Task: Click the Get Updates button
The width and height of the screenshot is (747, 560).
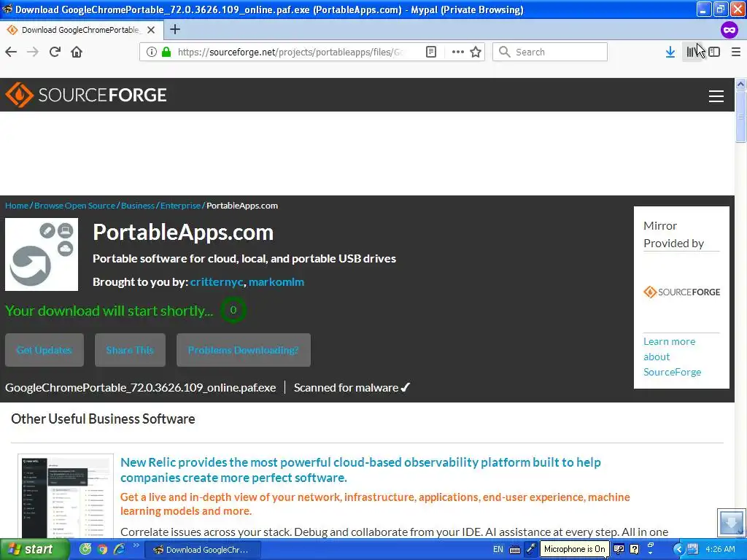Action: coord(44,350)
